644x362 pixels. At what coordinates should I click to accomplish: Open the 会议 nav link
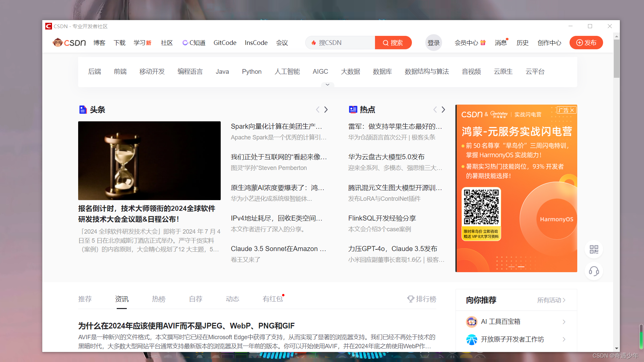[x=282, y=43]
